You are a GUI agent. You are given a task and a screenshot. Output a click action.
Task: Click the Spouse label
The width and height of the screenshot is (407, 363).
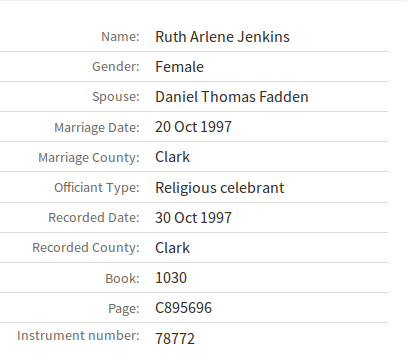[x=116, y=97]
